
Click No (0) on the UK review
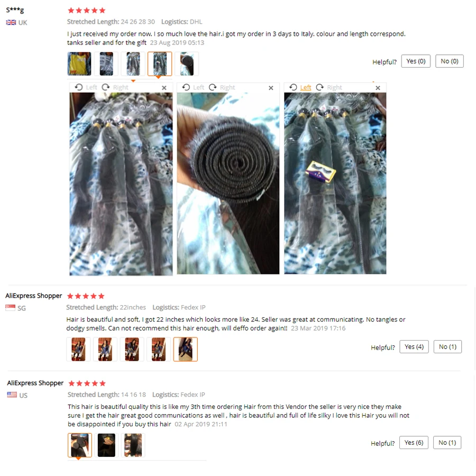coord(449,61)
